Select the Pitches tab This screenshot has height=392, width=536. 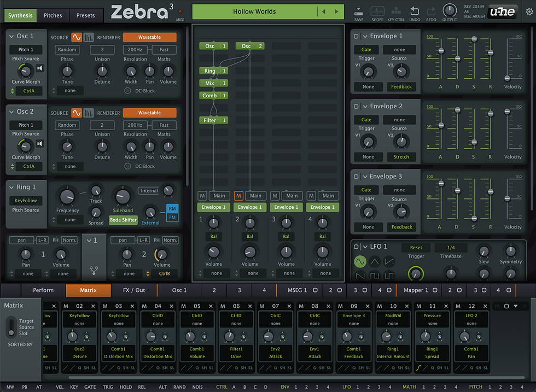(53, 15)
